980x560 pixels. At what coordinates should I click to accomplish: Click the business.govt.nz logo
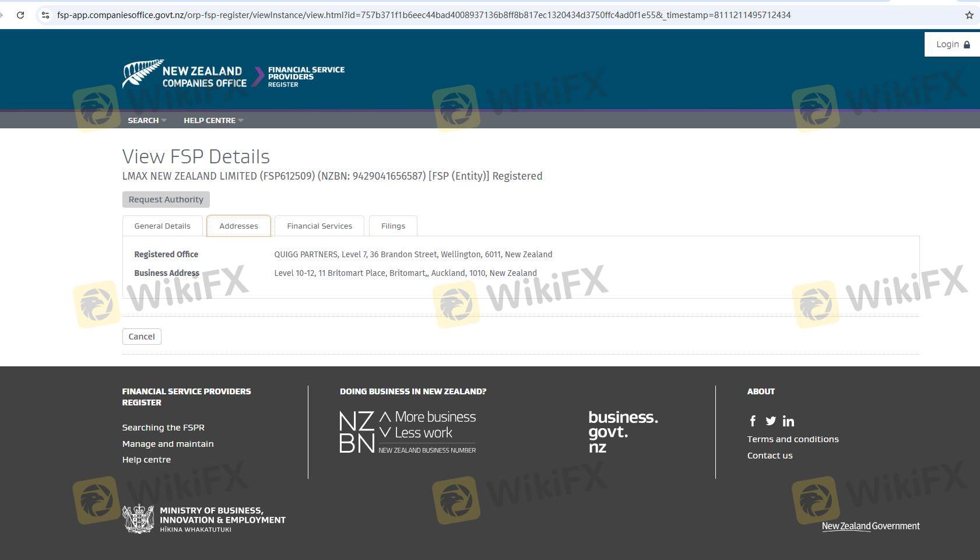coord(623,432)
